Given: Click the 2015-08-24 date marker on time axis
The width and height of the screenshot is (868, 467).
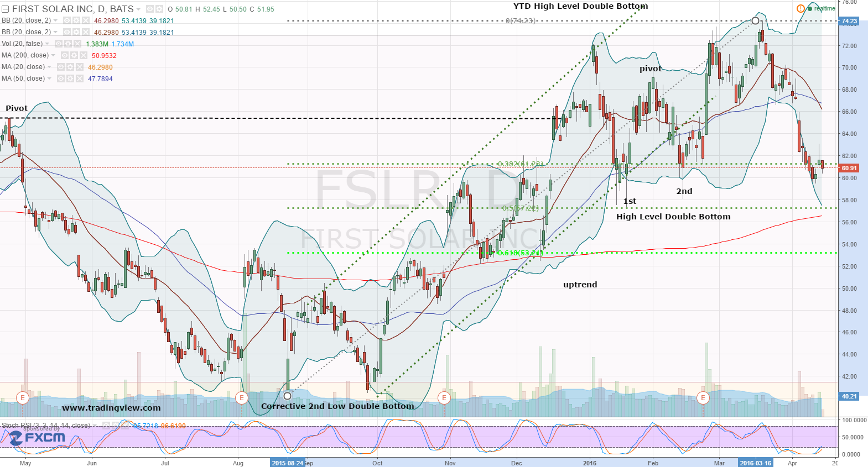Looking at the screenshot, I should coord(287,463).
